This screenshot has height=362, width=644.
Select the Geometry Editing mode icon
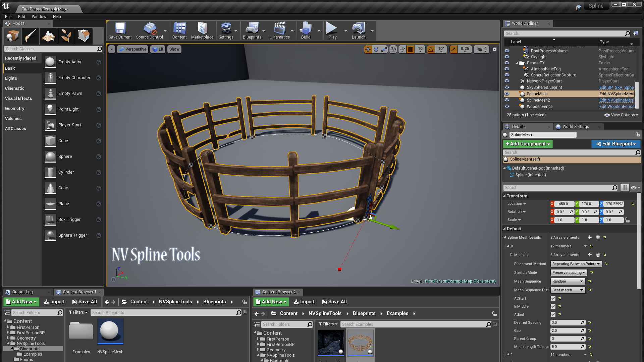pyautogui.click(x=84, y=36)
